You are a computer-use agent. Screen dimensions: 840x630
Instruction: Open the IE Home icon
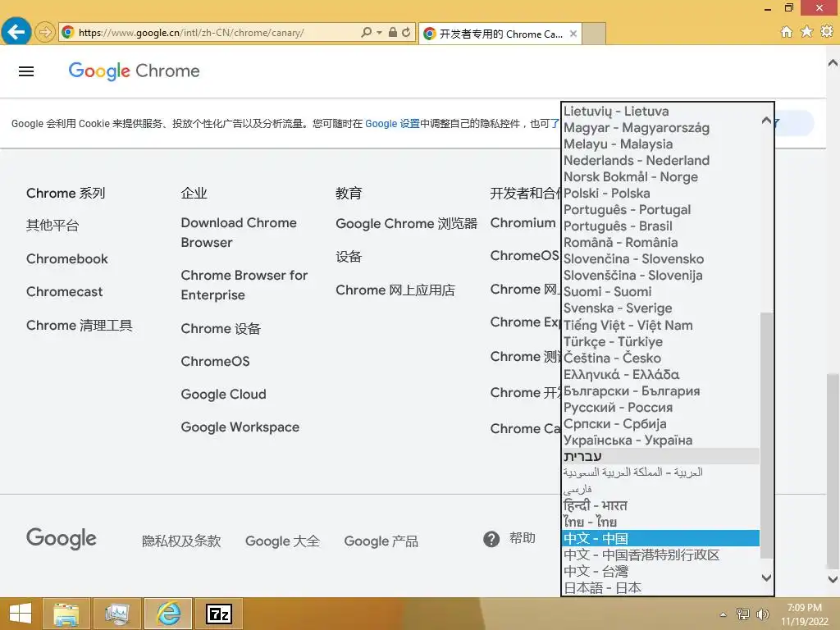click(786, 32)
